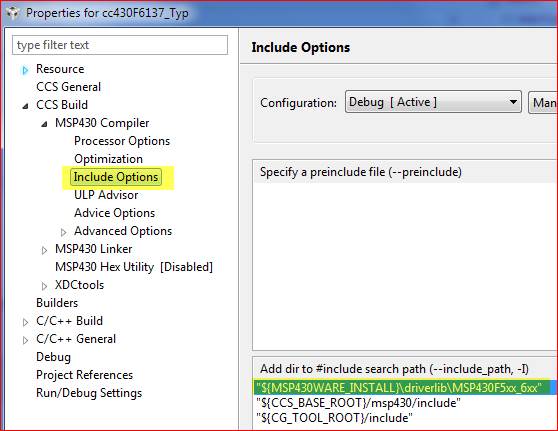Select C/C++ Build tree item
558x431 pixels.
69,321
